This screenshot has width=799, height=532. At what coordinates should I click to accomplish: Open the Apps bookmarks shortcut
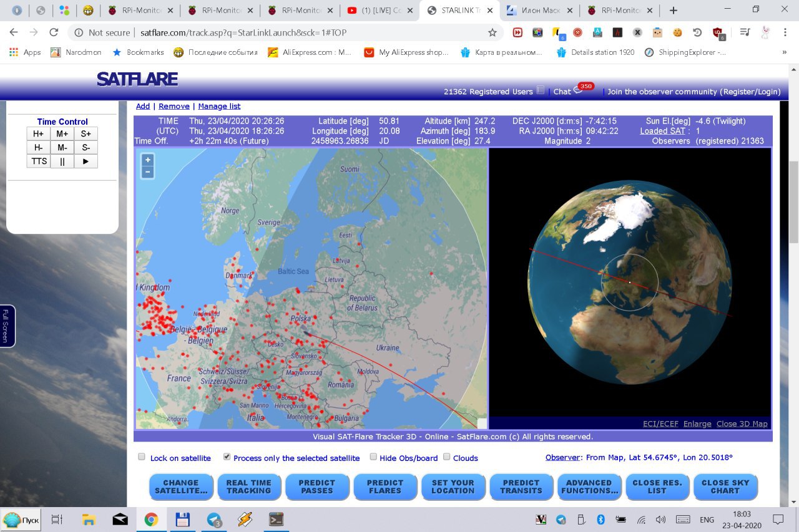coord(25,52)
